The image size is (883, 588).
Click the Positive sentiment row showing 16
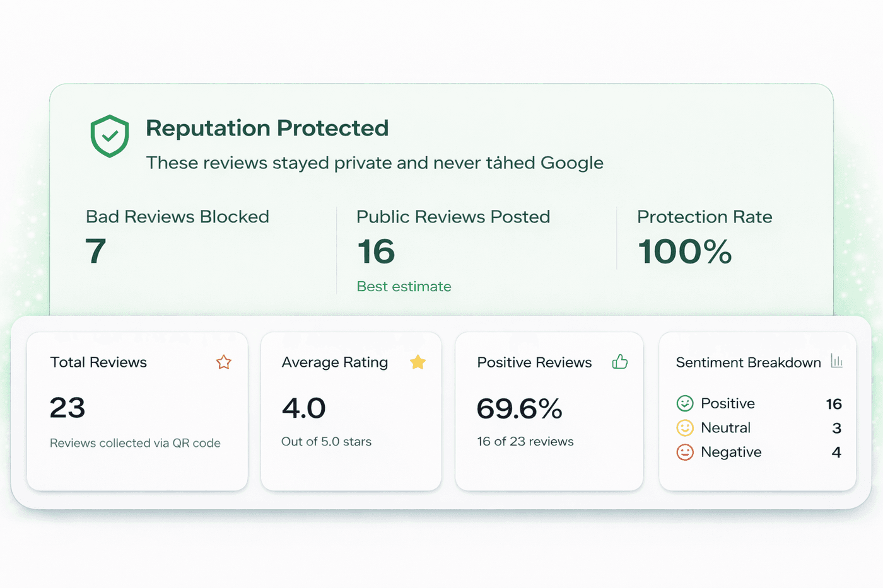pyautogui.click(x=757, y=403)
